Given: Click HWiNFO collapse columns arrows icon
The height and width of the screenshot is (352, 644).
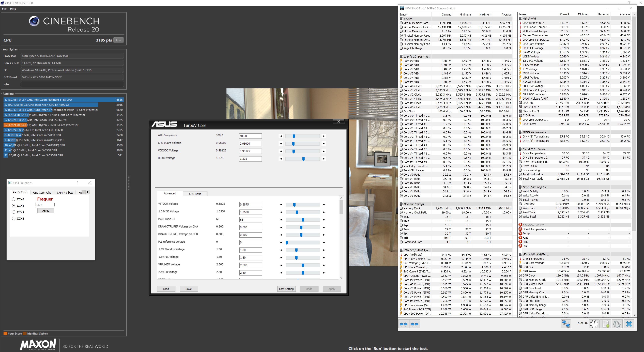Looking at the screenshot, I should click(415, 324).
